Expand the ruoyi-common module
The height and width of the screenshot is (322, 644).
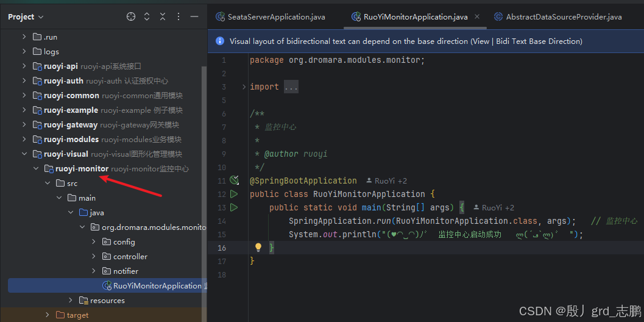24,96
